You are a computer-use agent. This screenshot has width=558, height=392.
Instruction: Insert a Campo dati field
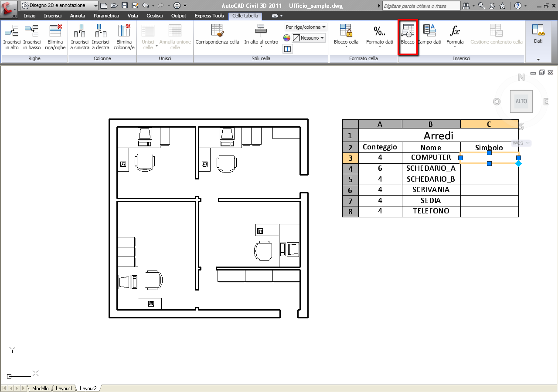pyautogui.click(x=430, y=35)
